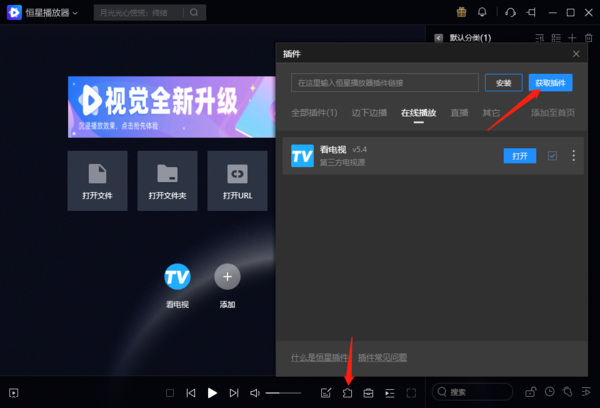The width and height of the screenshot is (600, 408).
Task: Click the title bar search input field
Action: [139, 13]
